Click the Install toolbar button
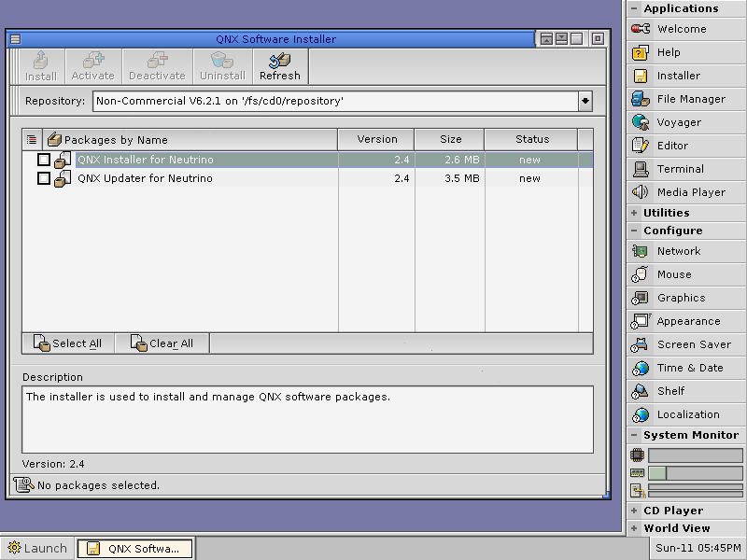 (41, 66)
